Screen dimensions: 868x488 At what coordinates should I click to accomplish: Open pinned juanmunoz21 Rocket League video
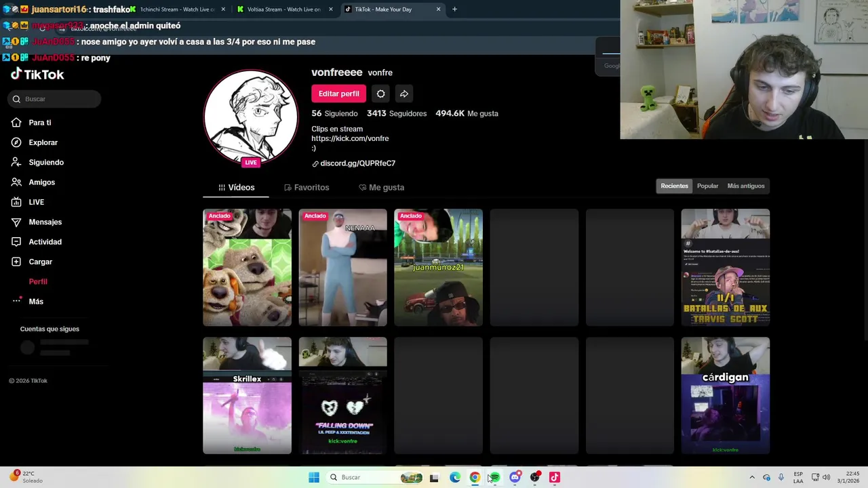coord(438,268)
